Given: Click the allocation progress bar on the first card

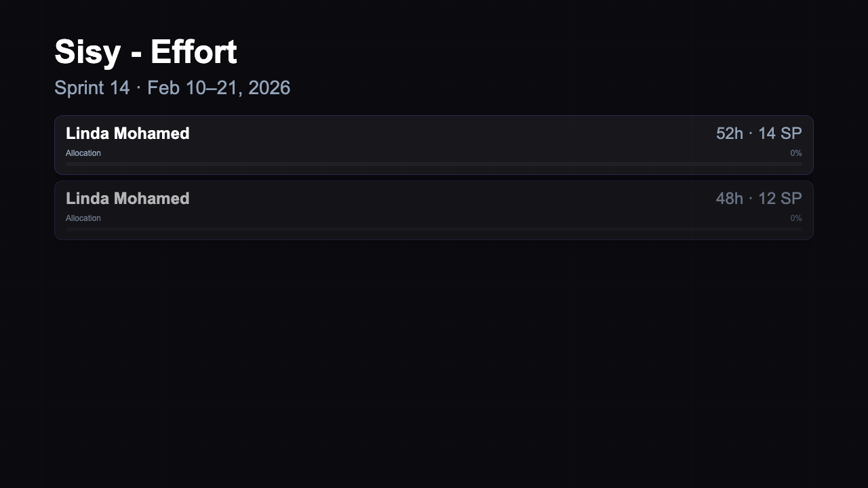Looking at the screenshot, I should (434, 163).
